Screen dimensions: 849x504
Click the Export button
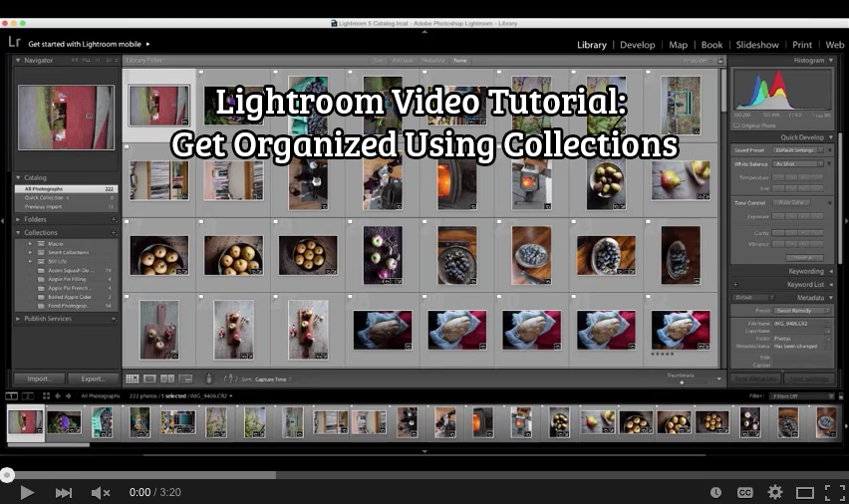coord(93,378)
